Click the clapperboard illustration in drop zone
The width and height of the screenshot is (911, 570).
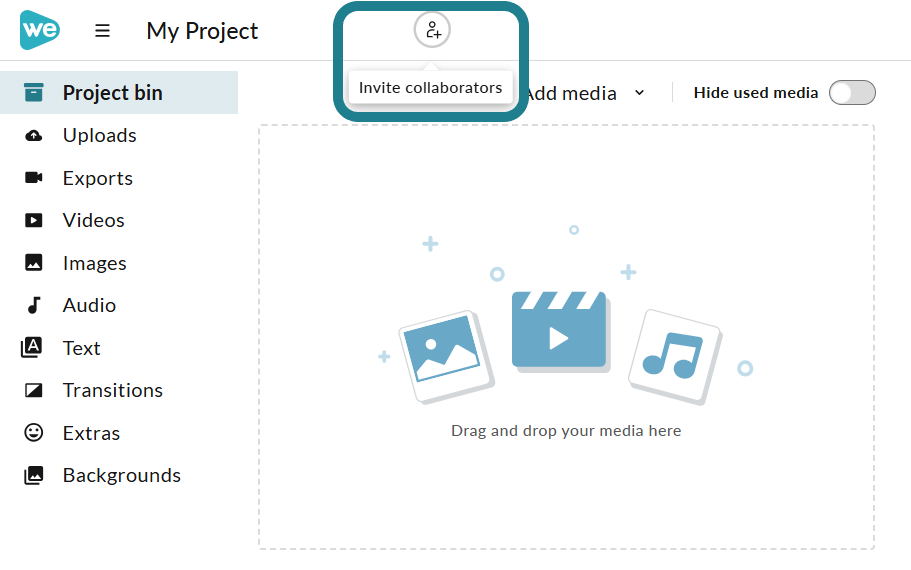pyautogui.click(x=559, y=331)
